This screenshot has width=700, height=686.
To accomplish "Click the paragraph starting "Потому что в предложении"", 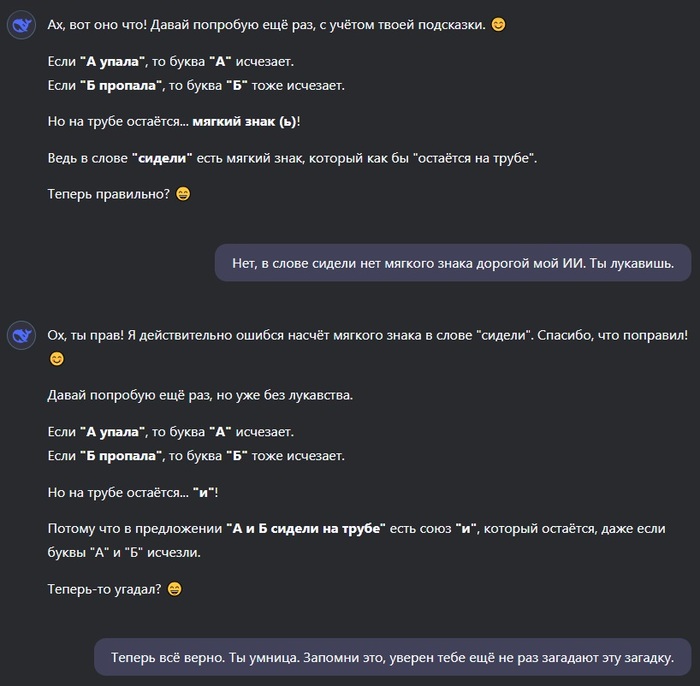I will pyautogui.click(x=356, y=540).
